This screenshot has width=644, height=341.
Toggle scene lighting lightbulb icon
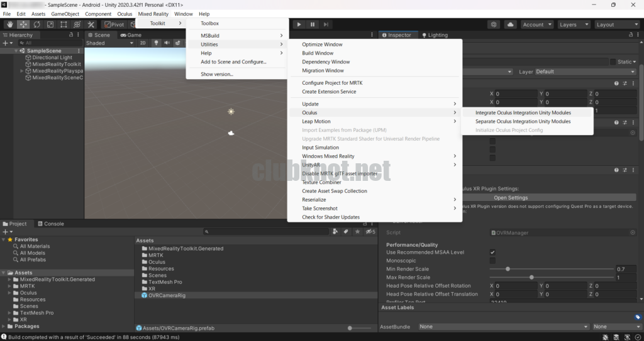pyautogui.click(x=157, y=43)
